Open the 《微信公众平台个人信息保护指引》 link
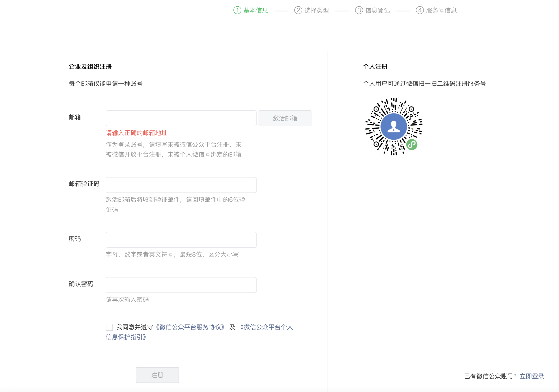The height and width of the screenshot is (392, 559). 199,332
